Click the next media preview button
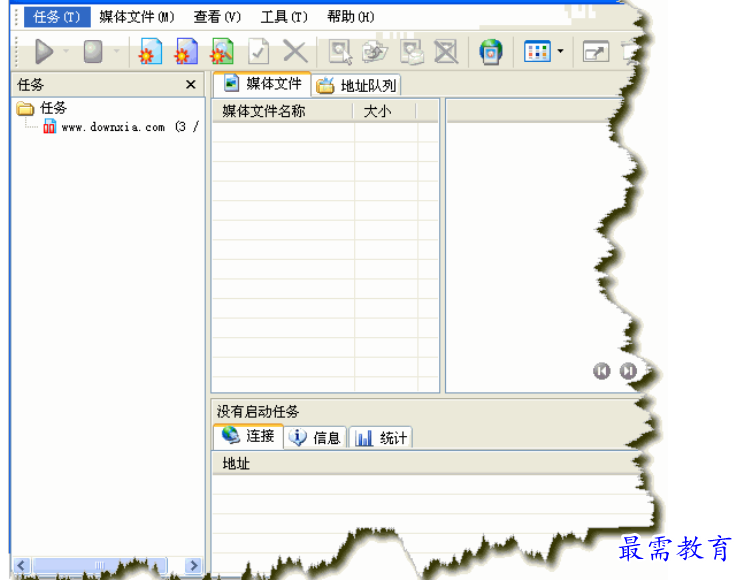The height and width of the screenshot is (580, 740). click(628, 371)
